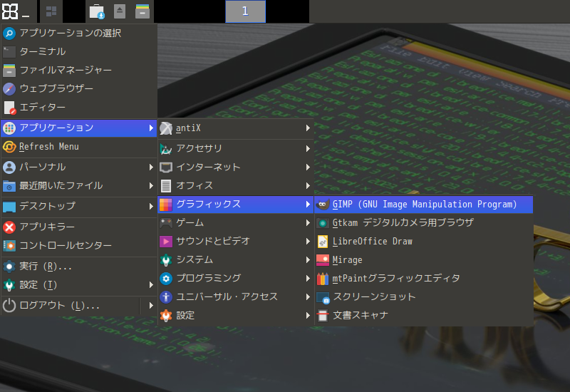Click the ユニバーサル・アクセス accessibility icon
This screenshot has width=570, height=392.
[166, 297]
